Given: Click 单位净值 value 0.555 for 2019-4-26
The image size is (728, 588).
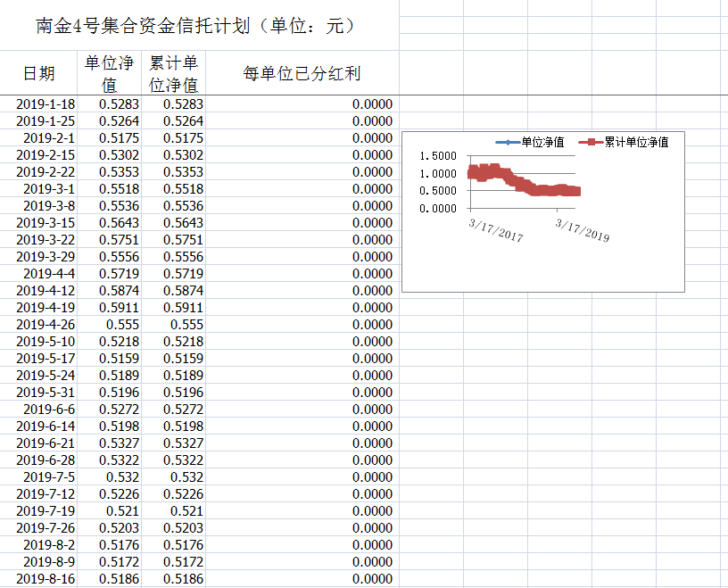Looking at the screenshot, I should [x=109, y=324].
